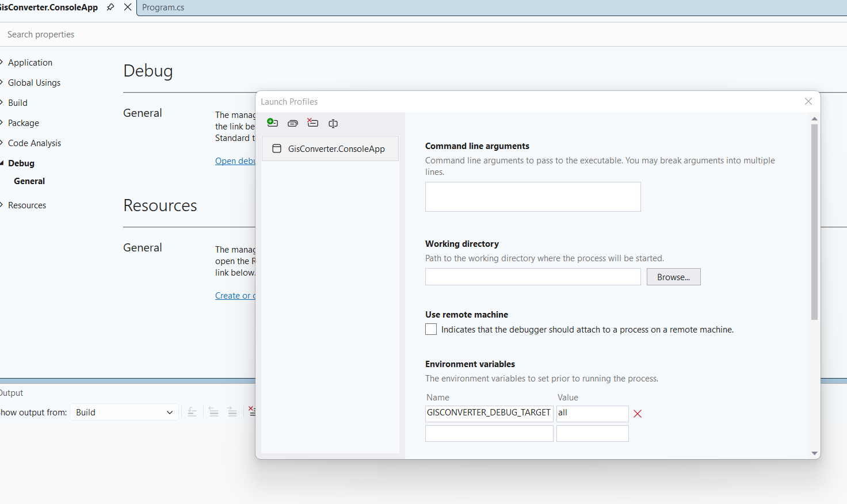This screenshot has height=504, width=847.
Task: Select the GisConverter.ConsoleApp launch profile
Action: pos(330,148)
